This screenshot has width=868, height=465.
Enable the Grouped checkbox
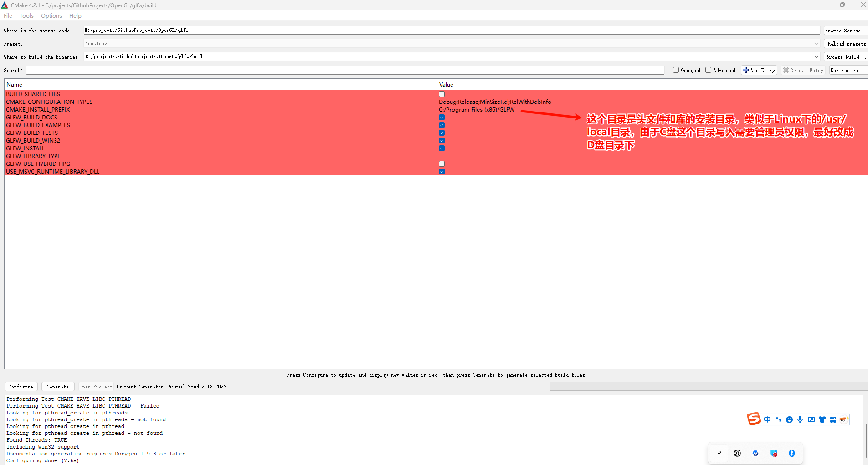click(676, 70)
